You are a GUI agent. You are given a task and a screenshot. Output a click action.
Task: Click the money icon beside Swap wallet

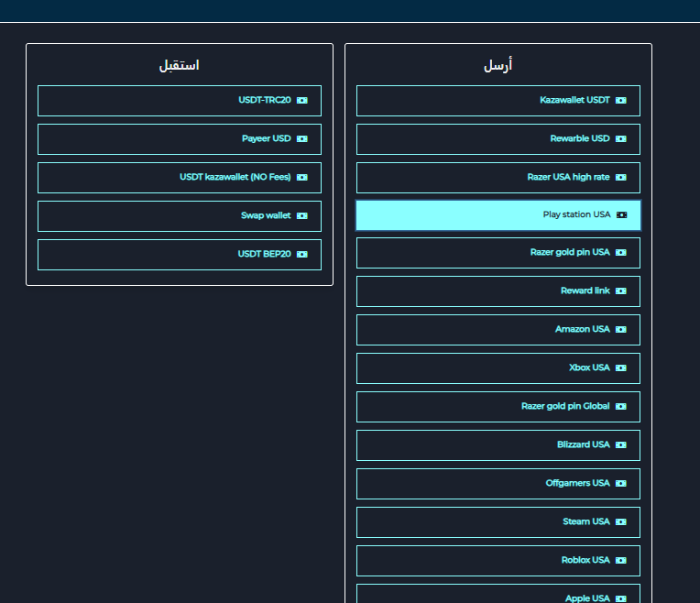coord(302,216)
